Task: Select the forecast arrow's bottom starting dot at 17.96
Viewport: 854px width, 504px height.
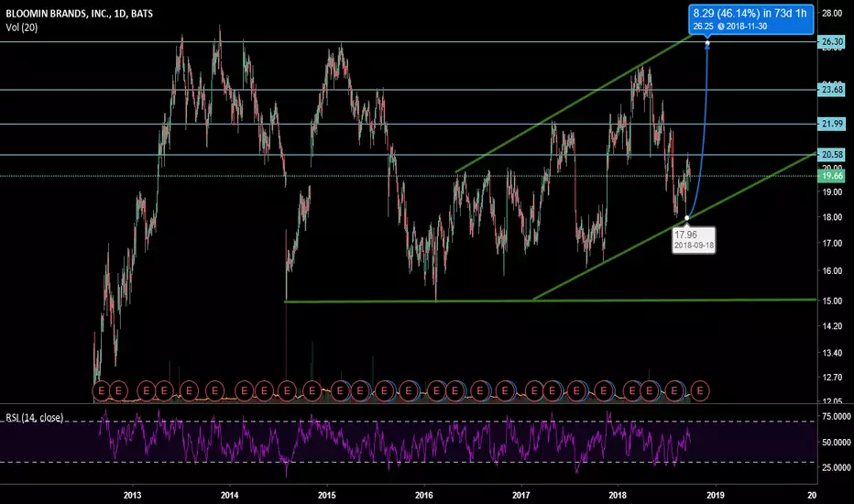Action: coord(686,218)
